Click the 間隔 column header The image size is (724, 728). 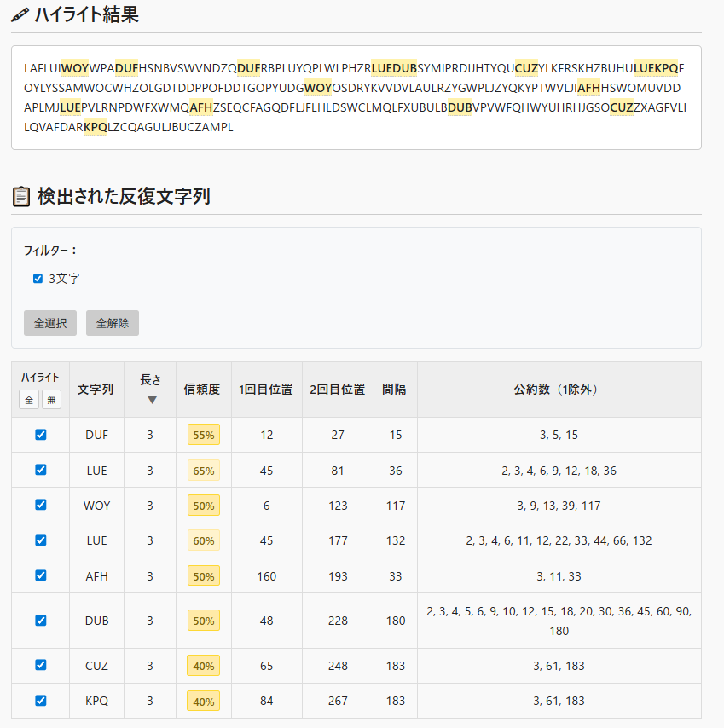coord(394,390)
